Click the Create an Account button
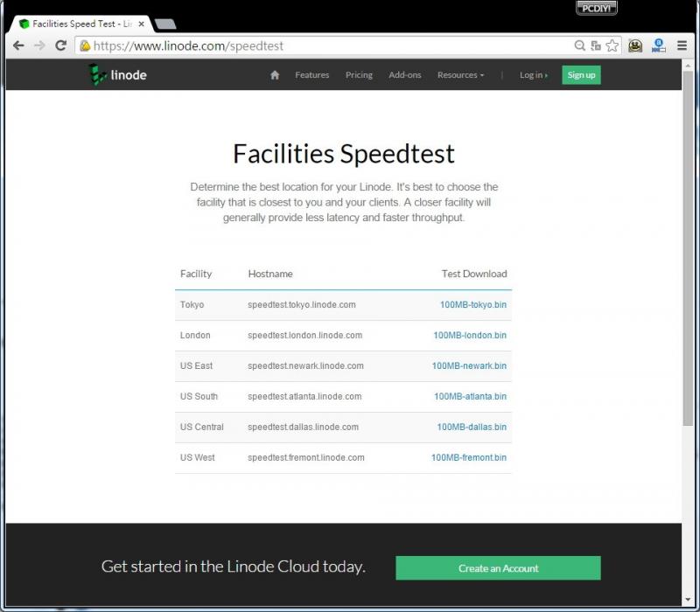The height and width of the screenshot is (612, 700). (498, 567)
